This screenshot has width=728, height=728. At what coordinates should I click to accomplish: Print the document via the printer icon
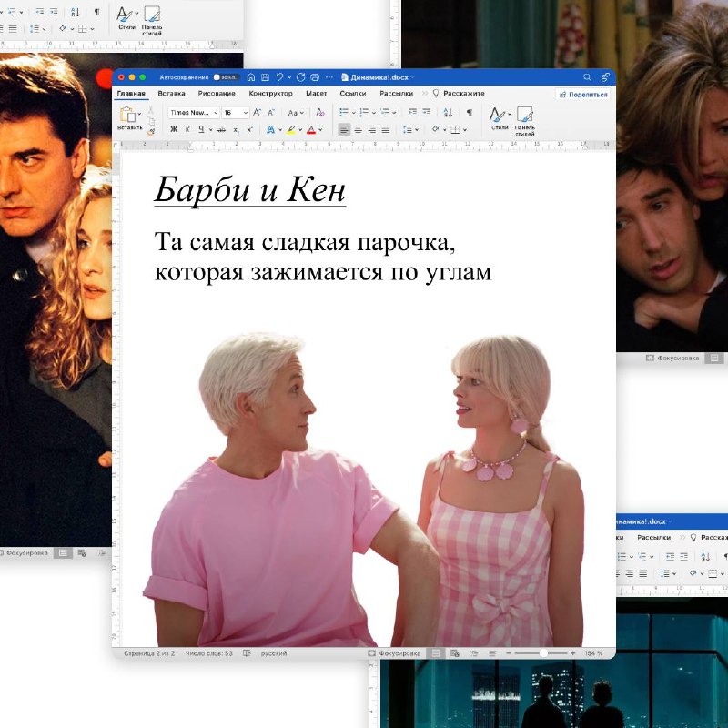[315, 77]
